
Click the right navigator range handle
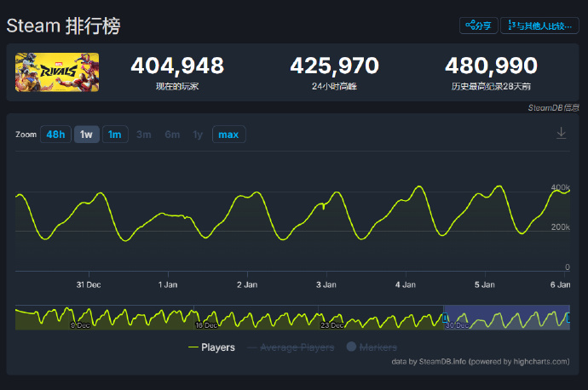coord(568,318)
